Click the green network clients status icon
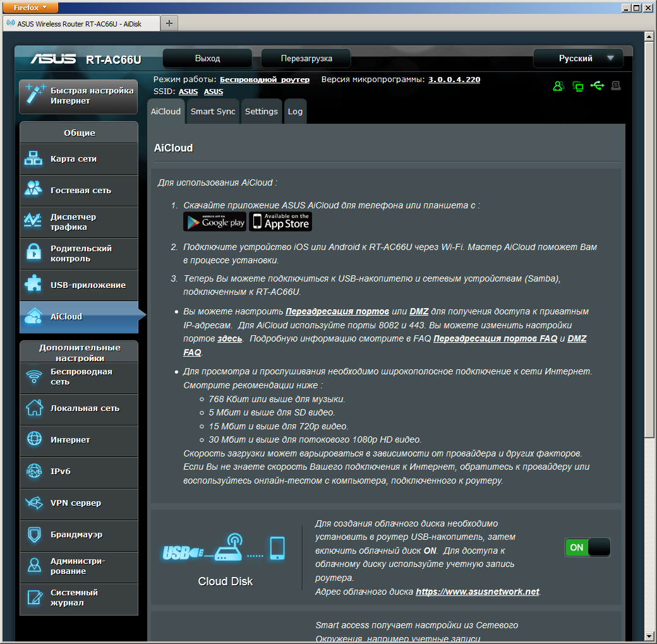 (x=578, y=86)
